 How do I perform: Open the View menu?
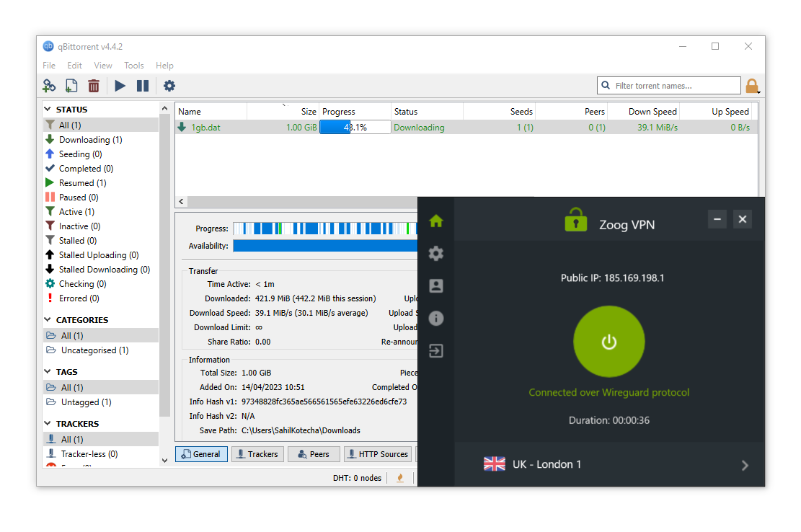pos(102,66)
